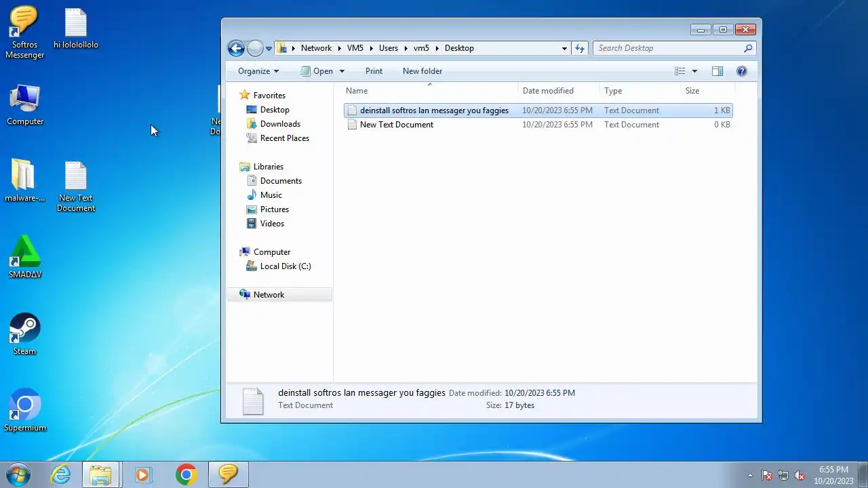Launch Steam from desktop shortcut
This screenshot has width=868, height=488.
coord(24,334)
